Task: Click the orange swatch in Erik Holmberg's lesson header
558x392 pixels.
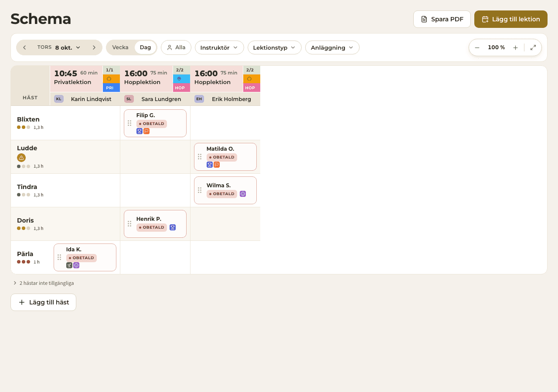Action: coord(252,79)
